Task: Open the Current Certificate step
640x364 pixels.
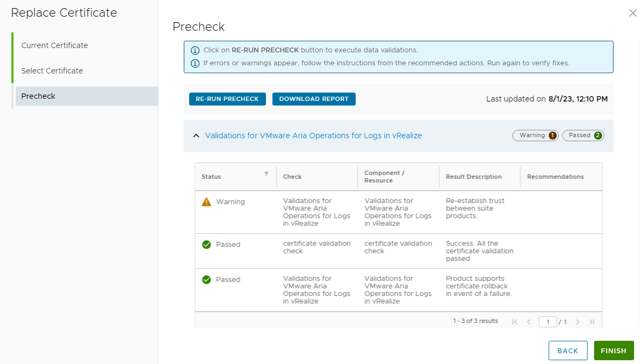Action: point(55,45)
